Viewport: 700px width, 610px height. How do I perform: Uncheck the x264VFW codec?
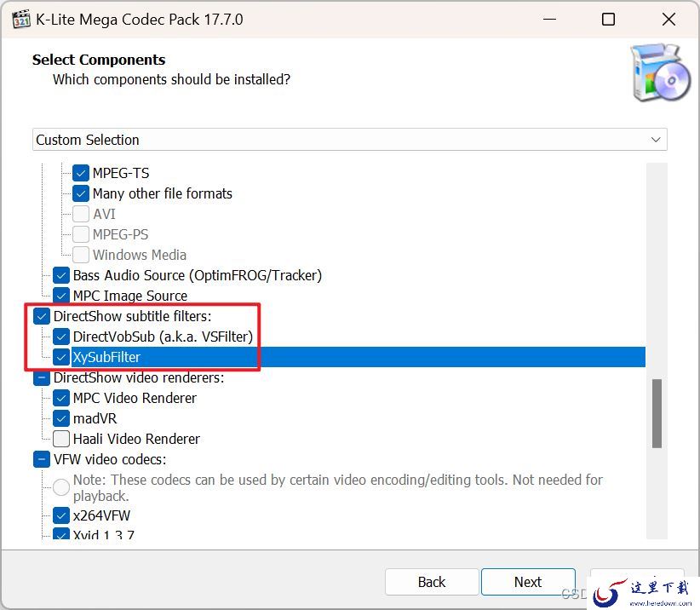[x=61, y=515]
